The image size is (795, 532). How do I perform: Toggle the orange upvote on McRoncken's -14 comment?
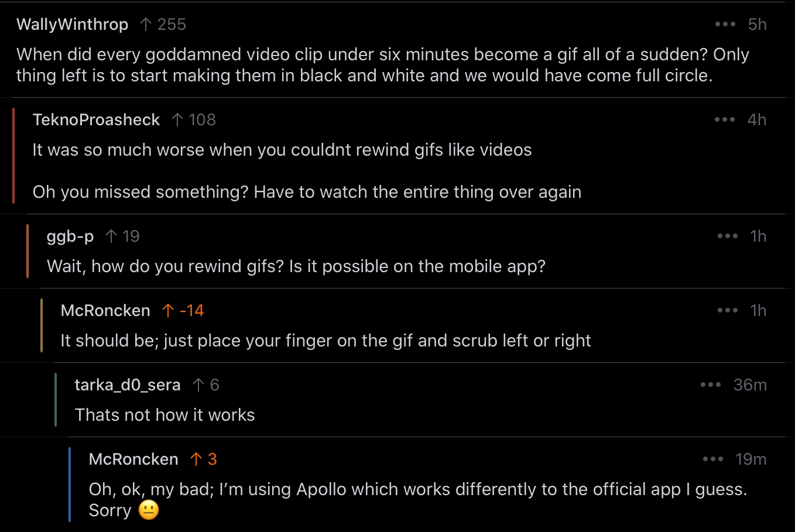tap(168, 311)
